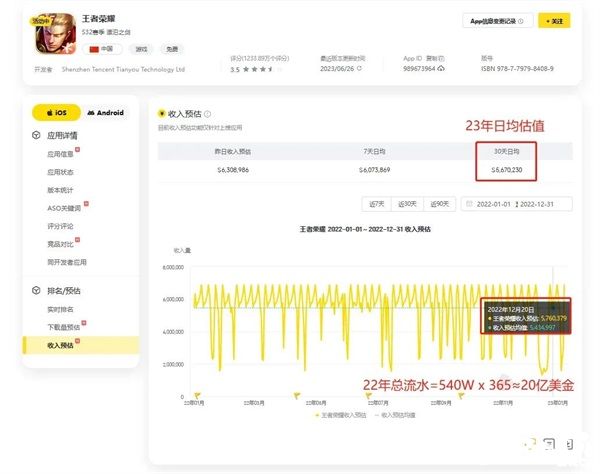Image resolution: width=600 pixels, height=474 pixels.
Task: Open 实时排名 in sidebar
Action: (x=60, y=309)
